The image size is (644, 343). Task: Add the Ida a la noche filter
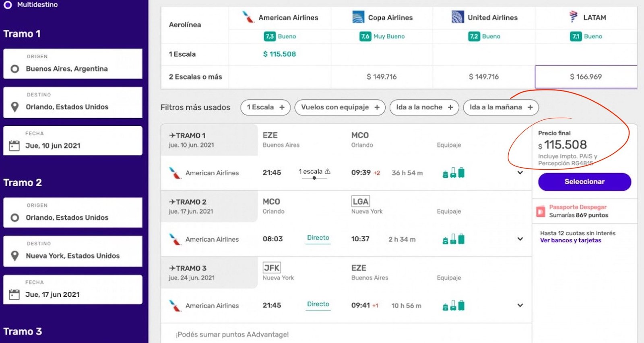(424, 107)
